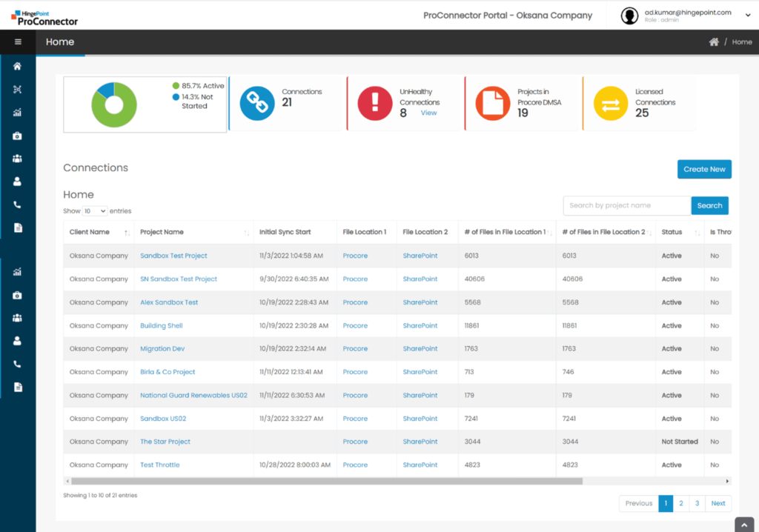Click the HingePoint ProConnector logo

pyautogui.click(x=44, y=18)
